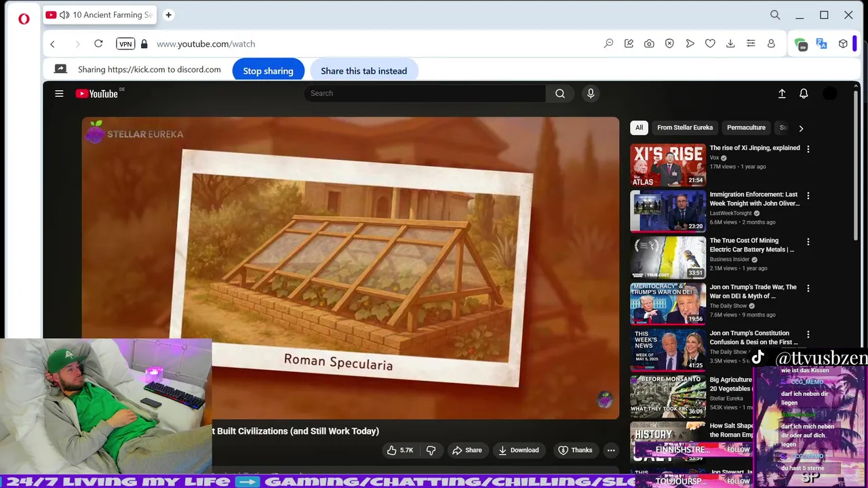Click the channel logo watermark bottom-right of player
868x488 pixels.
pyautogui.click(x=604, y=400)
